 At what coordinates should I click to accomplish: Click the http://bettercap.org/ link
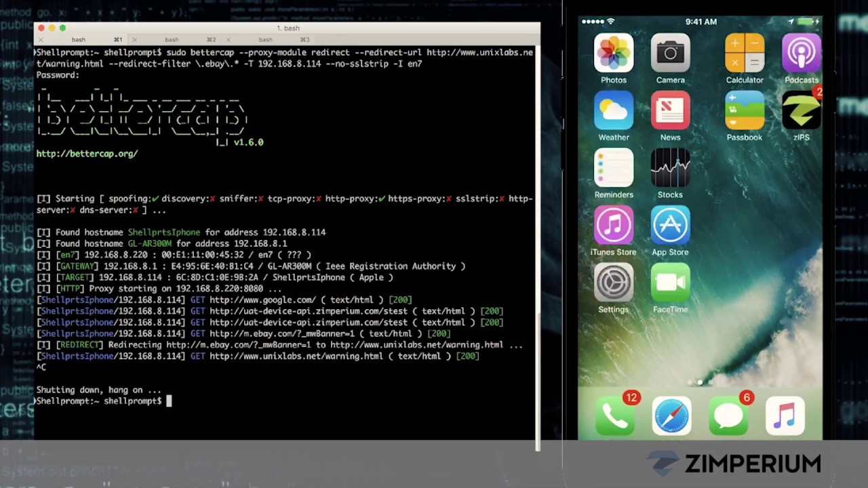87,154
